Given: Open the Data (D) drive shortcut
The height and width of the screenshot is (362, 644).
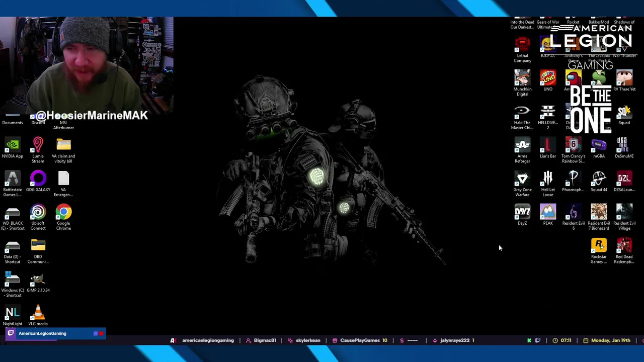Looking at the screenshot, I should tap(13, 251).
